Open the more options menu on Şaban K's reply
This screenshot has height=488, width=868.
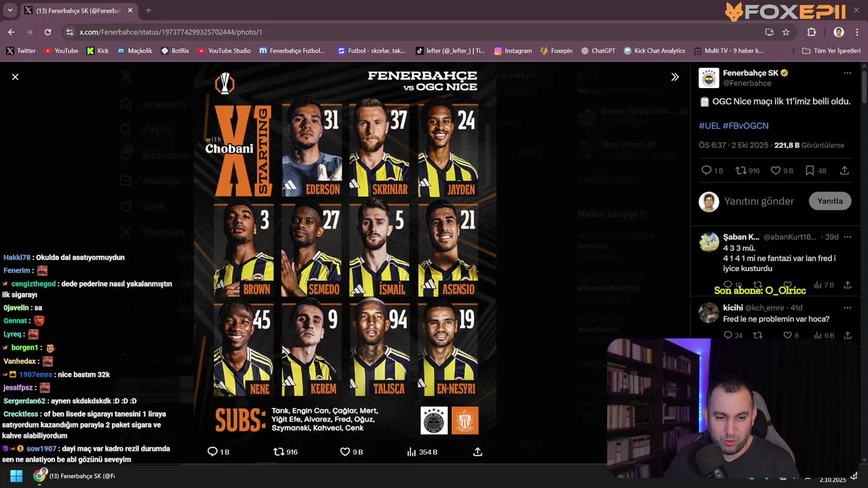click(x=847, y=237)
